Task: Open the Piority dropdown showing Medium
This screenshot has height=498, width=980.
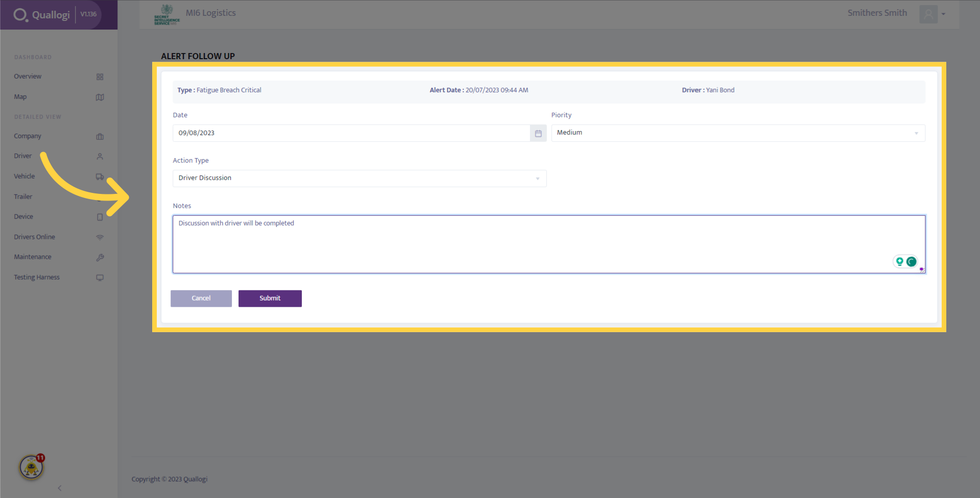Action: [x=738, y=133]
